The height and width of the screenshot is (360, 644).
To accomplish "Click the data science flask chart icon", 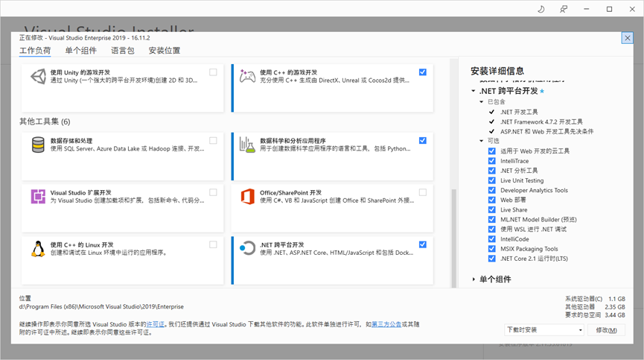I will (x=247, y=145).
